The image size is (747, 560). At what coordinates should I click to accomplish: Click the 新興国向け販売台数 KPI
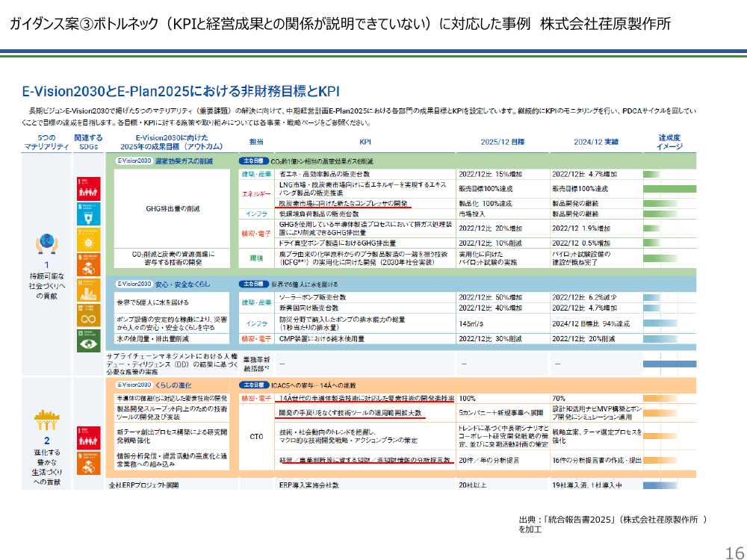click(x=309, y=308)
